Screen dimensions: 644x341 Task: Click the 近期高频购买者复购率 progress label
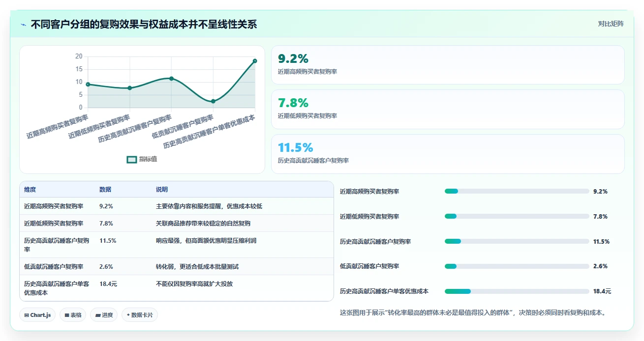tap(369, 192)
